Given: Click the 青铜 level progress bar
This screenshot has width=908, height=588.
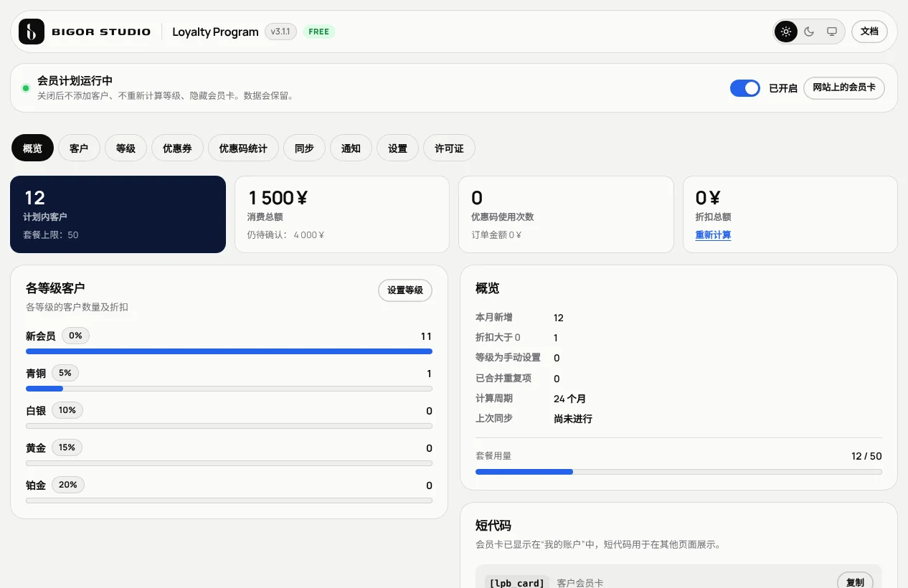Looking at the screenshot, I should 229,389.
